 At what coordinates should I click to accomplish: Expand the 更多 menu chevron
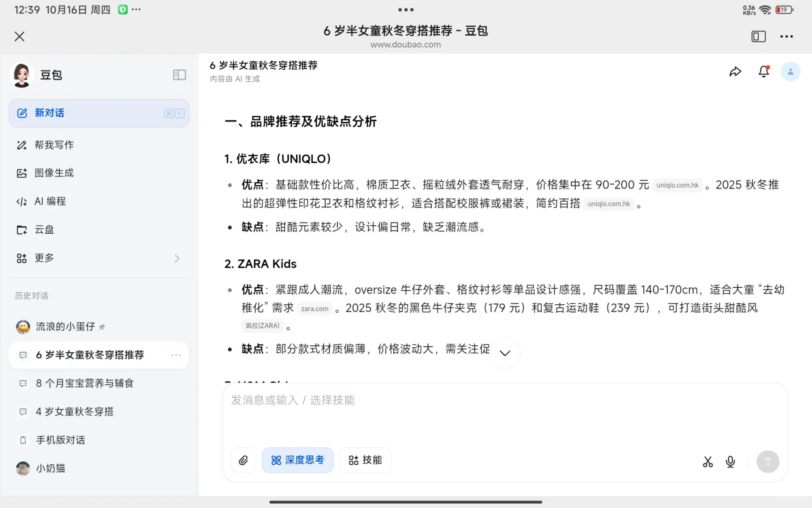[x=177, y=258]
